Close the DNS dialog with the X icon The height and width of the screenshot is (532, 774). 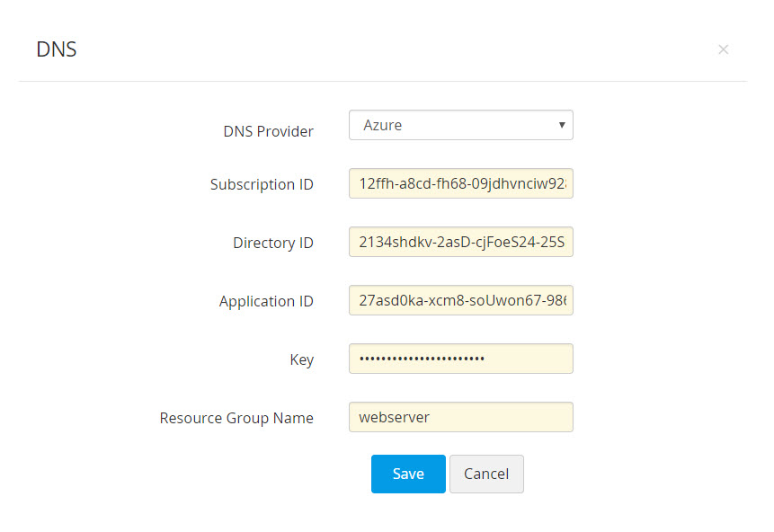723,49
